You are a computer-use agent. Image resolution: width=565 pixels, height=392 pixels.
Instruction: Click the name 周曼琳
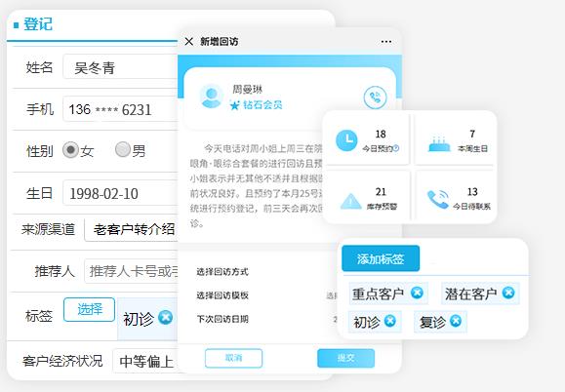tap(247, 90)
